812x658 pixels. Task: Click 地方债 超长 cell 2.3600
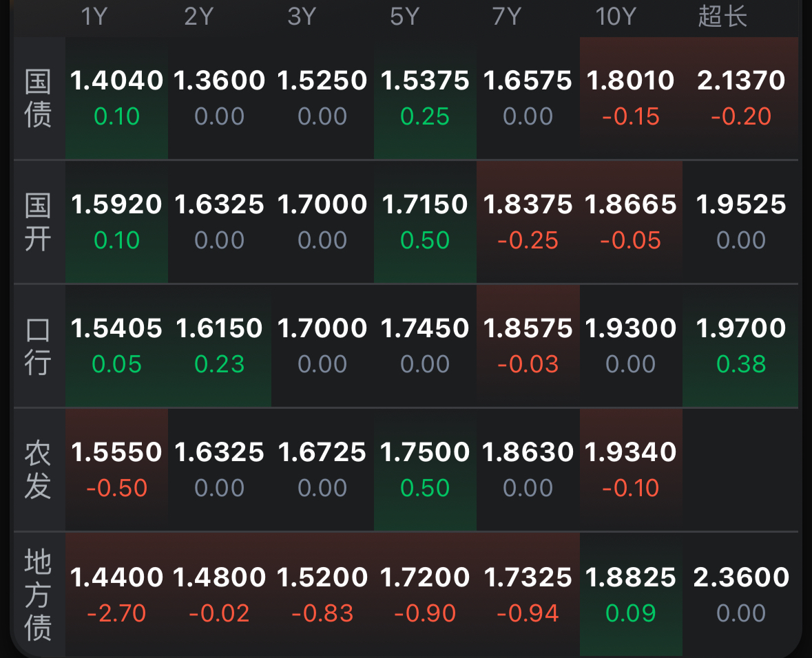point(740,595)
